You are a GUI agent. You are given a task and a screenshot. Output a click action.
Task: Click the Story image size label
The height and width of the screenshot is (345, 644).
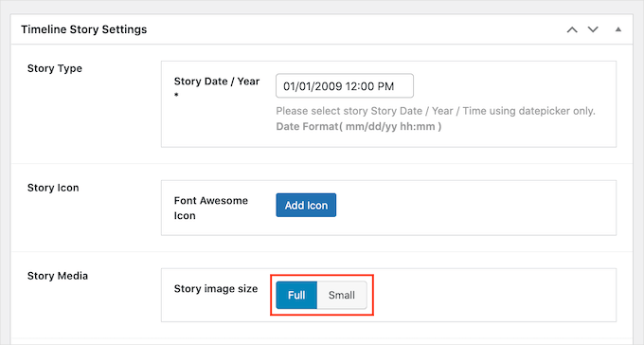[216, 289]
